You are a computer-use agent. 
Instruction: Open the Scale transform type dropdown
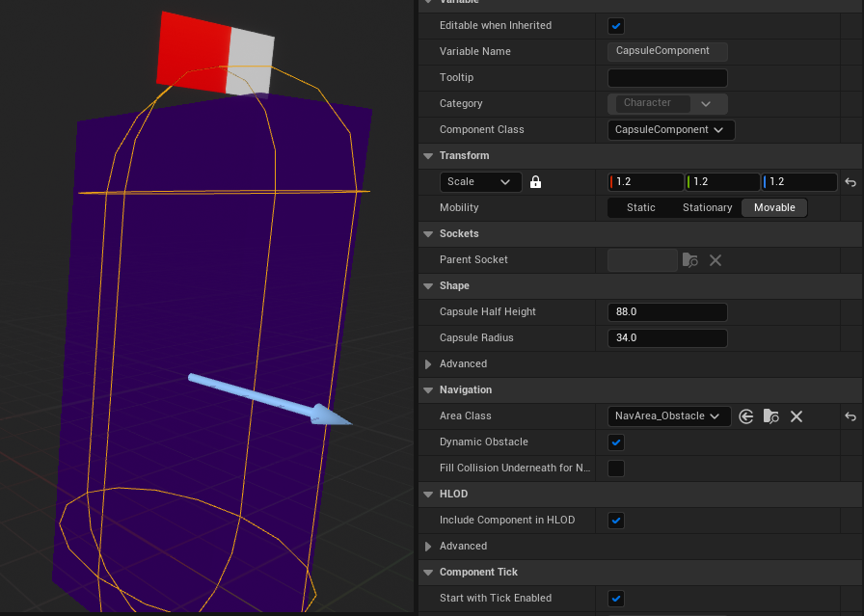point(480,182)
